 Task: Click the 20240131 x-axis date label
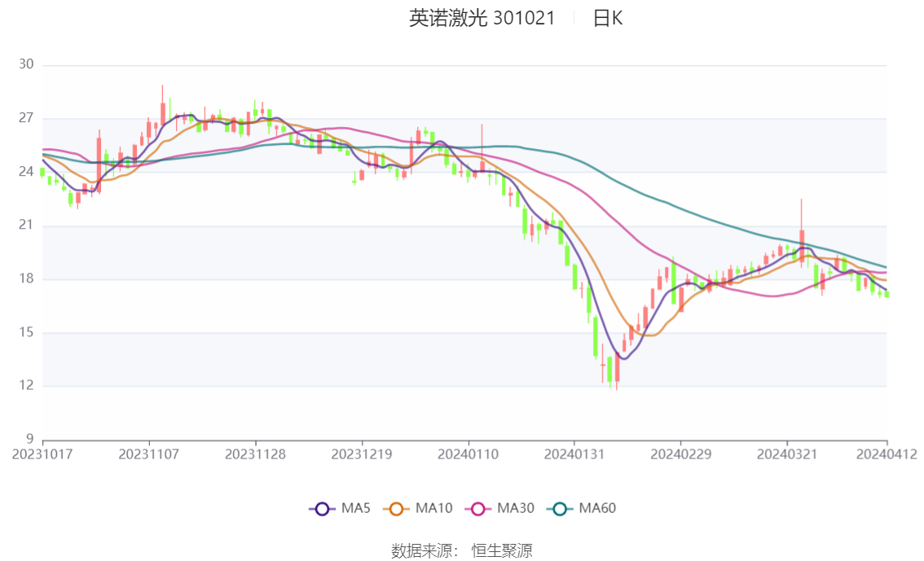[x=574, y=454]
